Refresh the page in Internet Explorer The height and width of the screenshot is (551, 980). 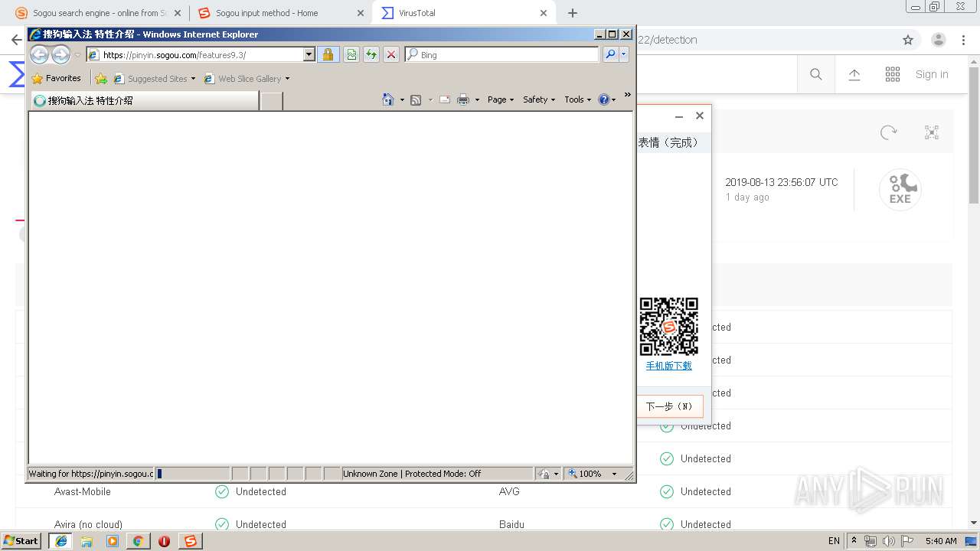(x=371, y=54)
